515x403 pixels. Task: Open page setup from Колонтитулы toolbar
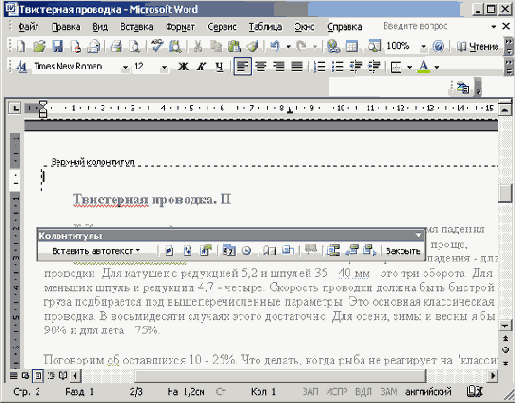[x=268, y=251]
